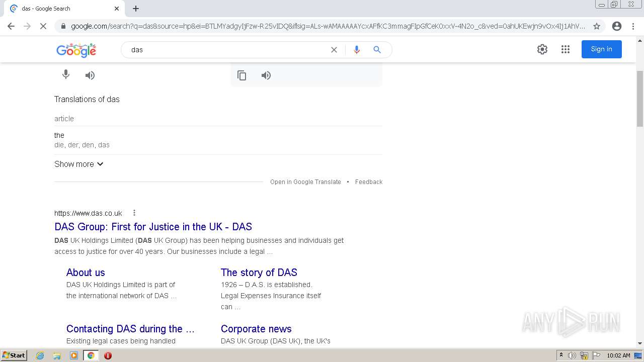This screenshot has width=644, height=362.
Task: Open the Chrome profile avatar menu
Action: [x=617, y=26]
